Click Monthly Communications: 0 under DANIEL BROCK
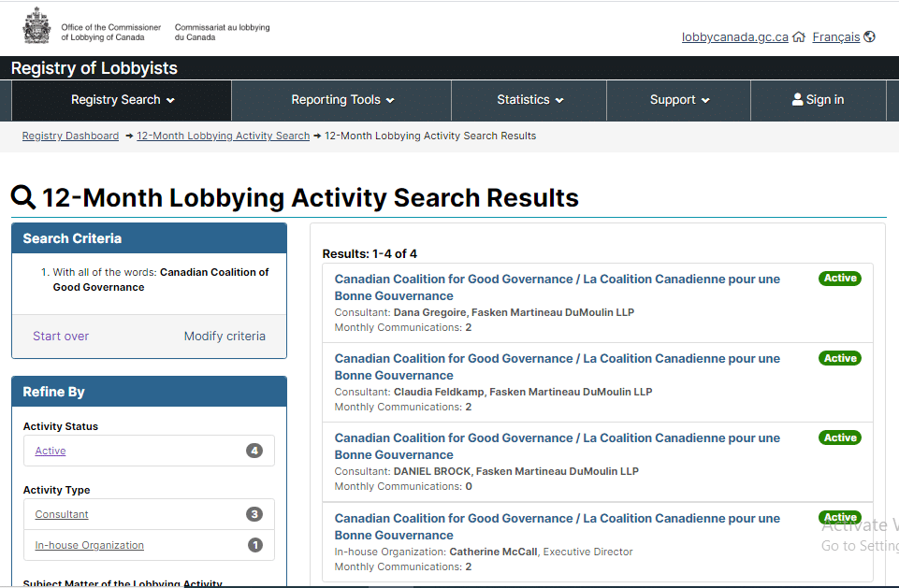 pyautogui.click(x=403, y=486)
